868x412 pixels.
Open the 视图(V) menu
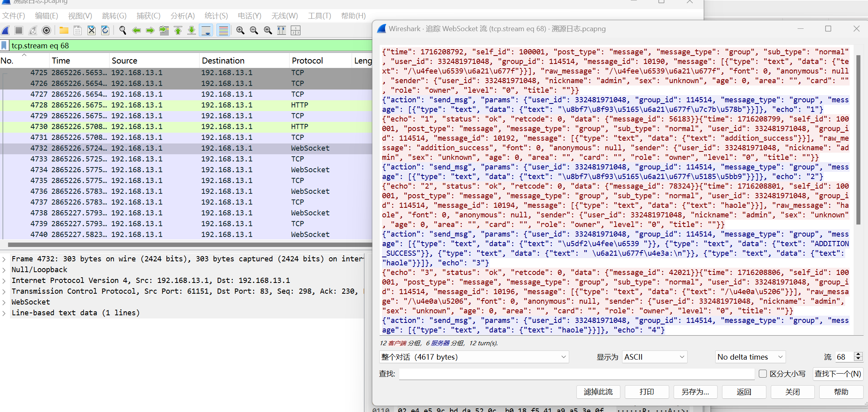[x=80, y=16]
